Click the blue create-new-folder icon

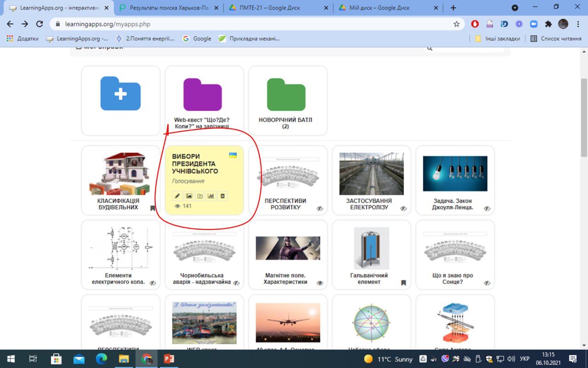tap(120, 93)
